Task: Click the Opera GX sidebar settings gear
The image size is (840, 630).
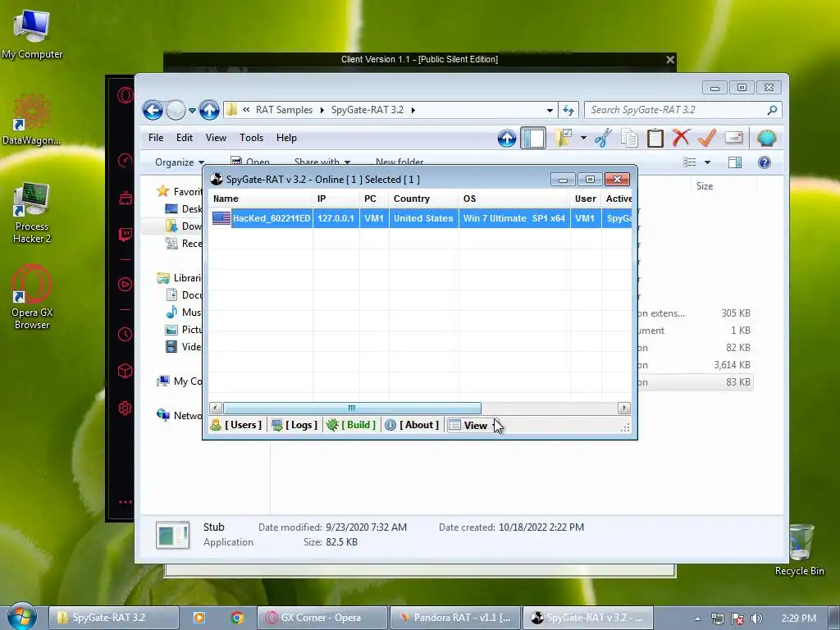Action: (125, 409)
